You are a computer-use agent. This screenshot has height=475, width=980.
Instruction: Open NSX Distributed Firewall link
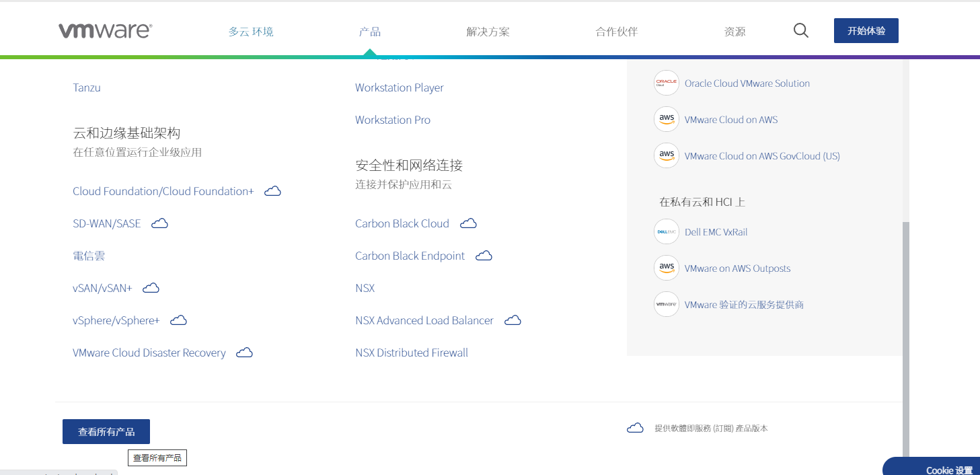tap(412, 353)
